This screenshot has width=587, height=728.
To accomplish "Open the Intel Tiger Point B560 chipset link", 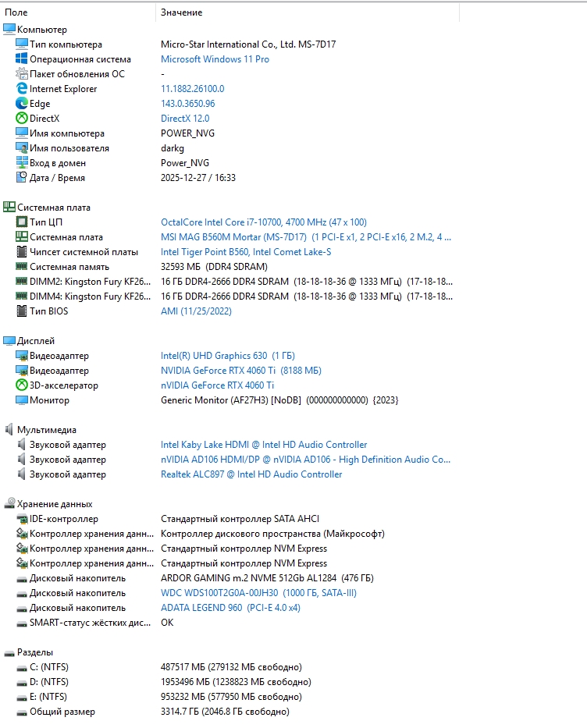I will (246, 252).
